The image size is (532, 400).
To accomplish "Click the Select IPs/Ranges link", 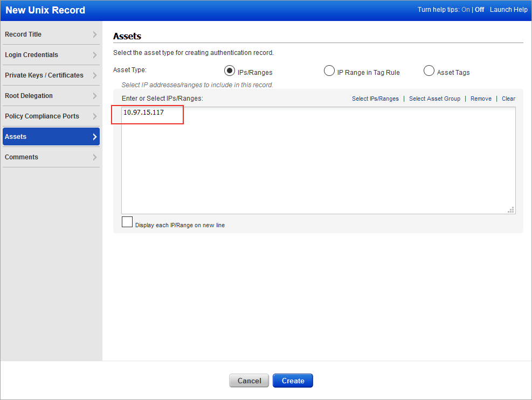I will pyautogui.click(x=375, y=99).
